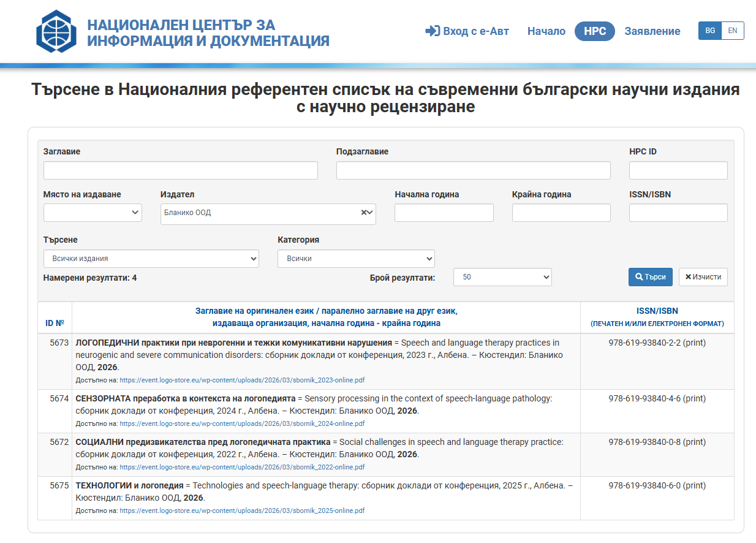Click the Заглавие input field
756x543 pixels.
181,170
